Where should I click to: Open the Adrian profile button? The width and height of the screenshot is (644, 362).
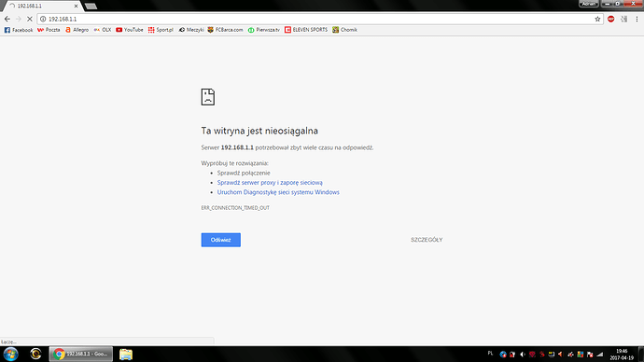point(589,4)
